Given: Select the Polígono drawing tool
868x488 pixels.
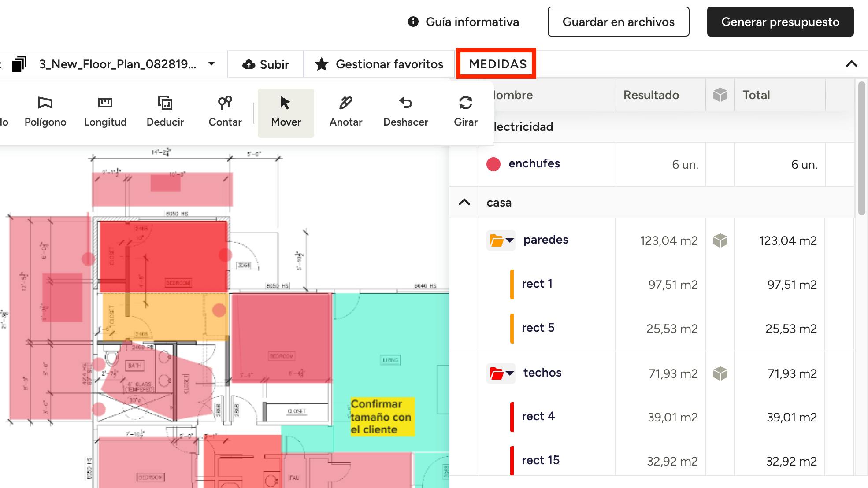Looking at the screenshot, I should (x=45, y=112).
